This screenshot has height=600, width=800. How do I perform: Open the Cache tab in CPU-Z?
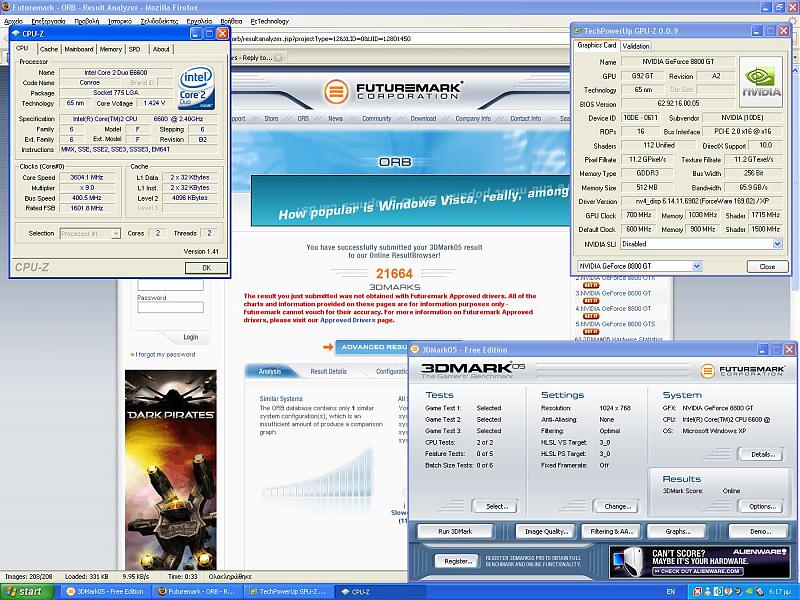(x=48, y=49)
